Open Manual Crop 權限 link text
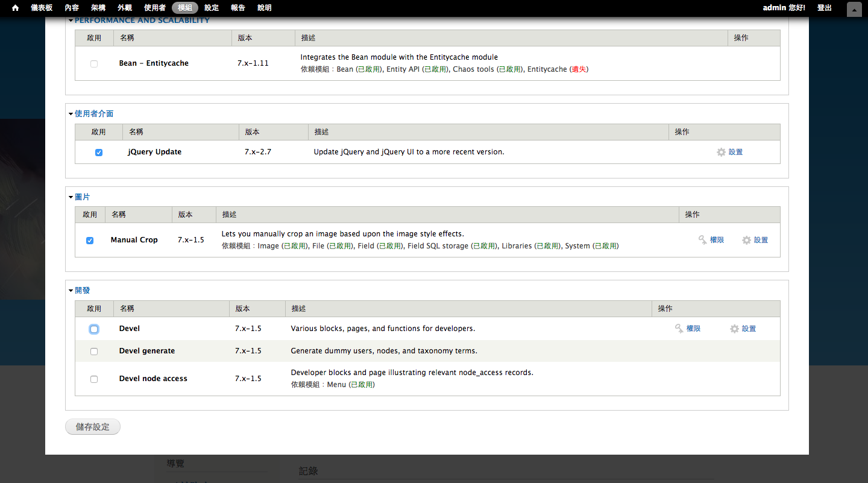The height and width of the screenshot is (483, 868). click(717, 240)
